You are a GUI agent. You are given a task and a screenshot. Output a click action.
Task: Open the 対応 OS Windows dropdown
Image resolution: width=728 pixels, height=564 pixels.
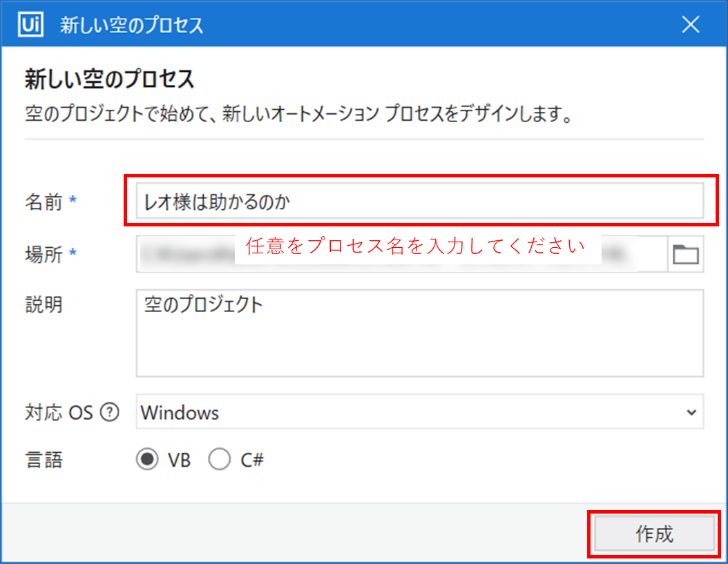[x=420, y=411]
